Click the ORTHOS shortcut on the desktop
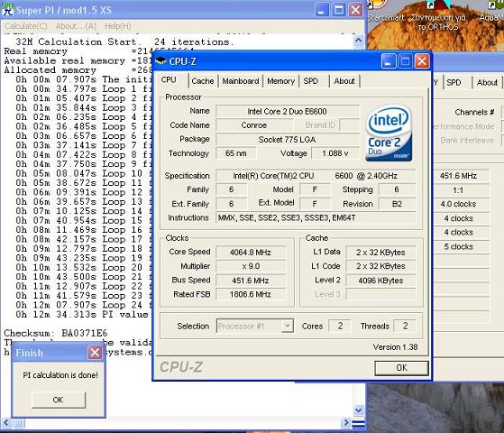Viewport: 504px width, 433px height. [x=438, y=17]
